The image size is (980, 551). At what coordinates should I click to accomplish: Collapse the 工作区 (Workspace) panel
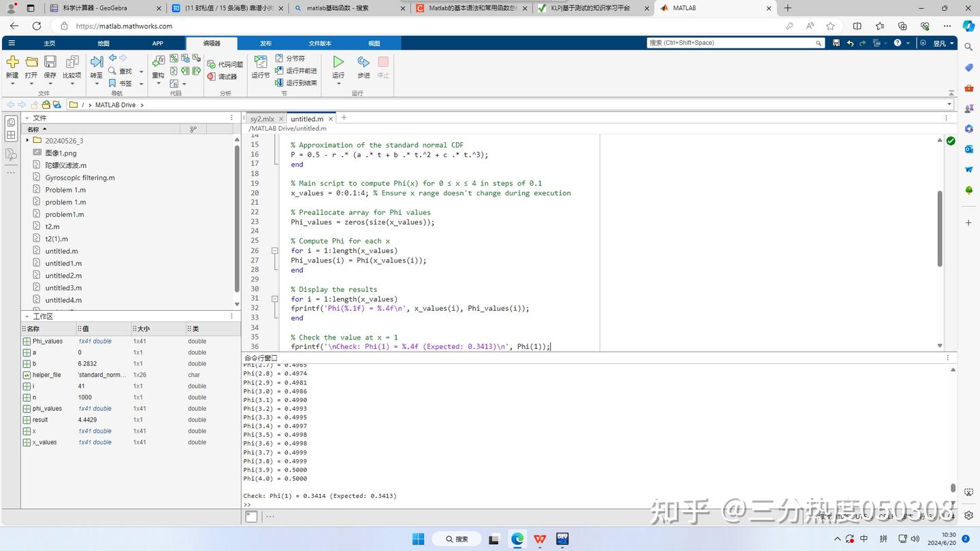click(27, 316)
